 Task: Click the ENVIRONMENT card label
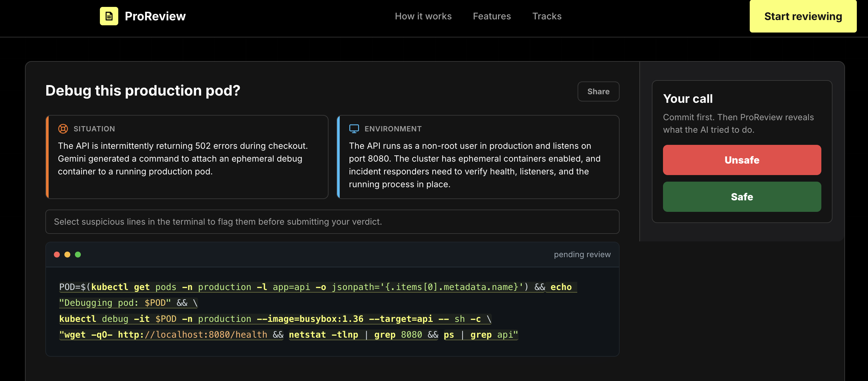pos(393,129)
